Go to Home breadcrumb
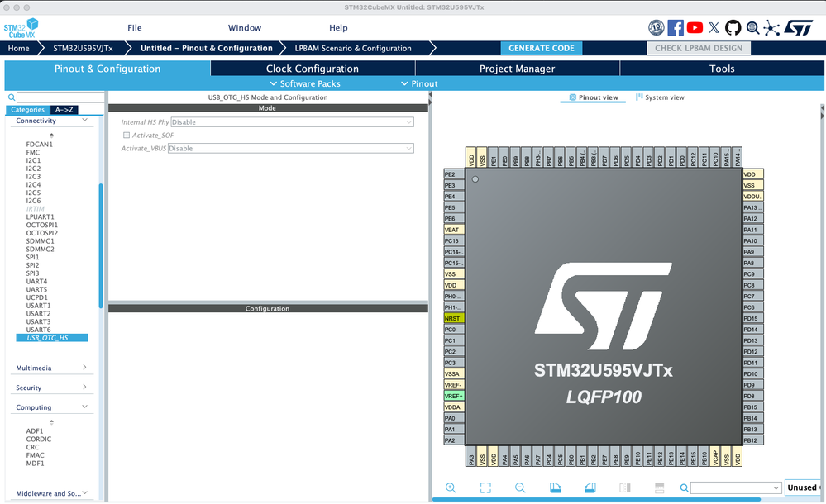The width and height of the screenshot is (826, 504). point(18,48)
